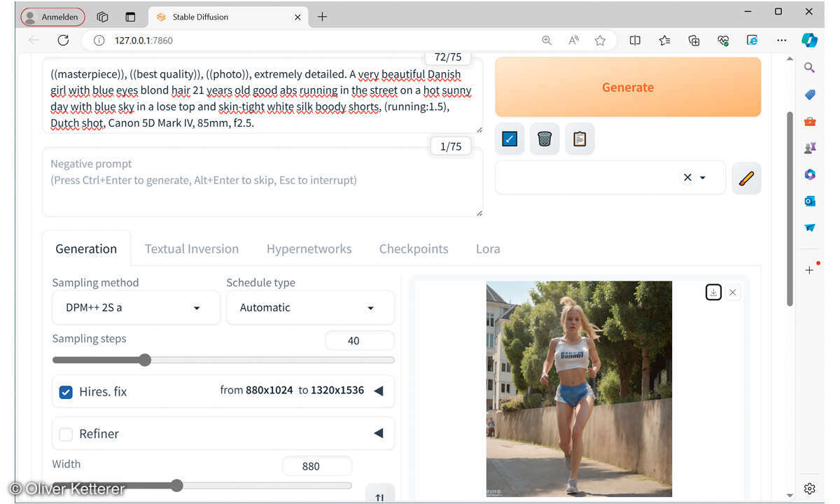Open the Sampling method dropdown

136,307
